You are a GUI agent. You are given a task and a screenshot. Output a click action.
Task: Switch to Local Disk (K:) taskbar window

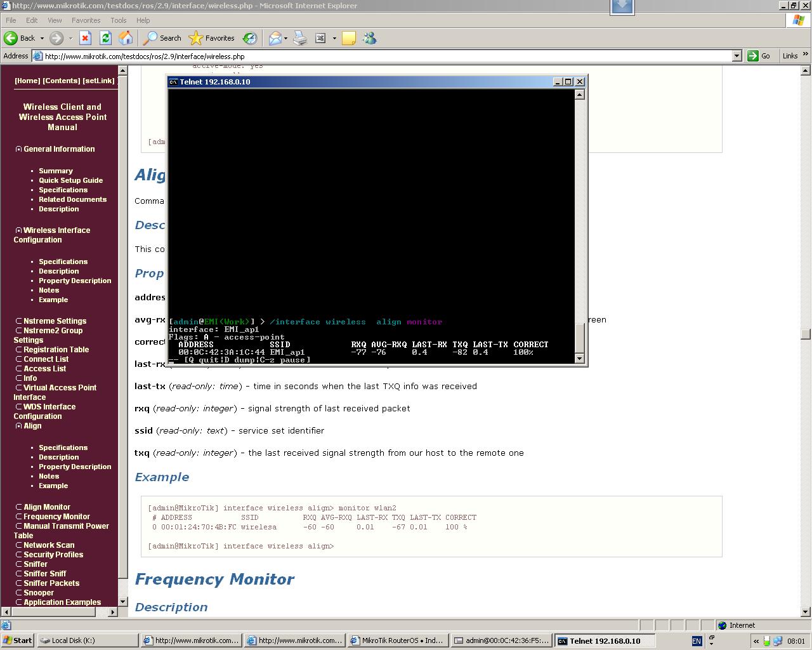(x=88, y=640)
